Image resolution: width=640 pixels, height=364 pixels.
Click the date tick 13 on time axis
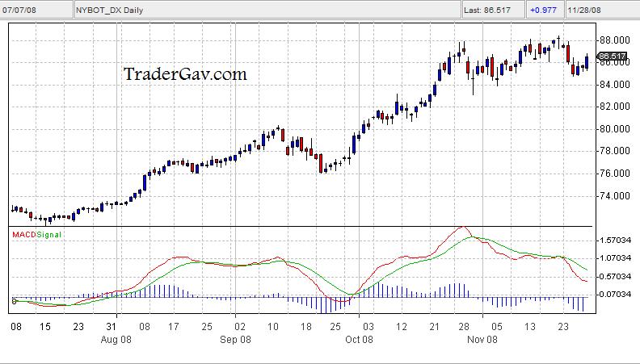click(530, 327)
